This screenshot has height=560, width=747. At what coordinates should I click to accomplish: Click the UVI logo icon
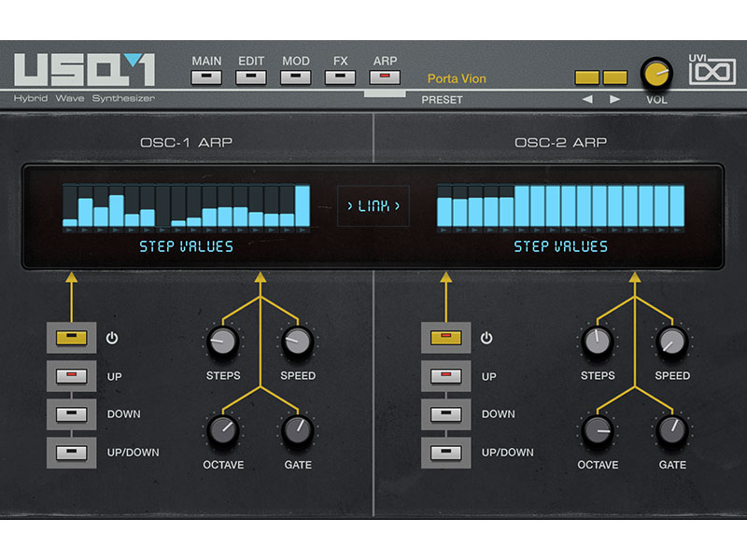[712, 71]
